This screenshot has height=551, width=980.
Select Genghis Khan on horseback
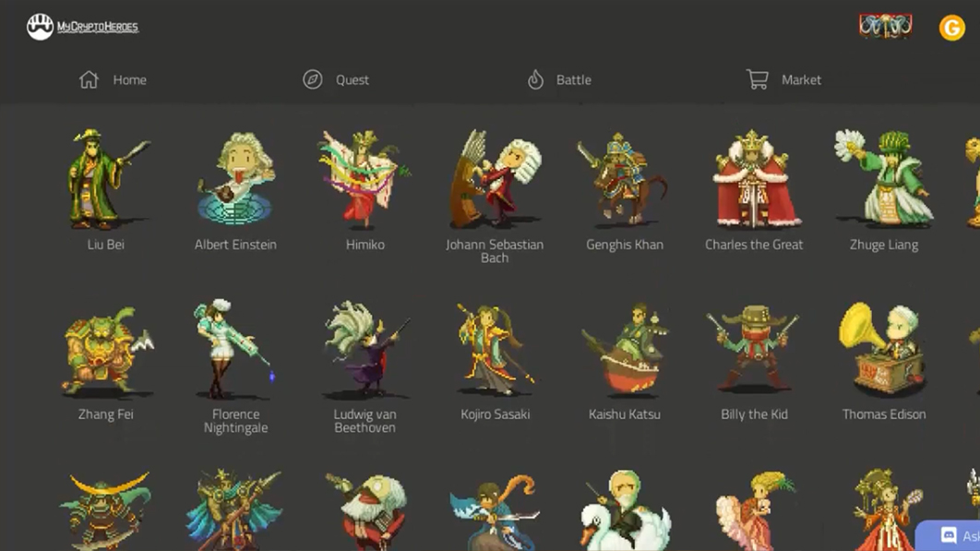tap(624, 180)
